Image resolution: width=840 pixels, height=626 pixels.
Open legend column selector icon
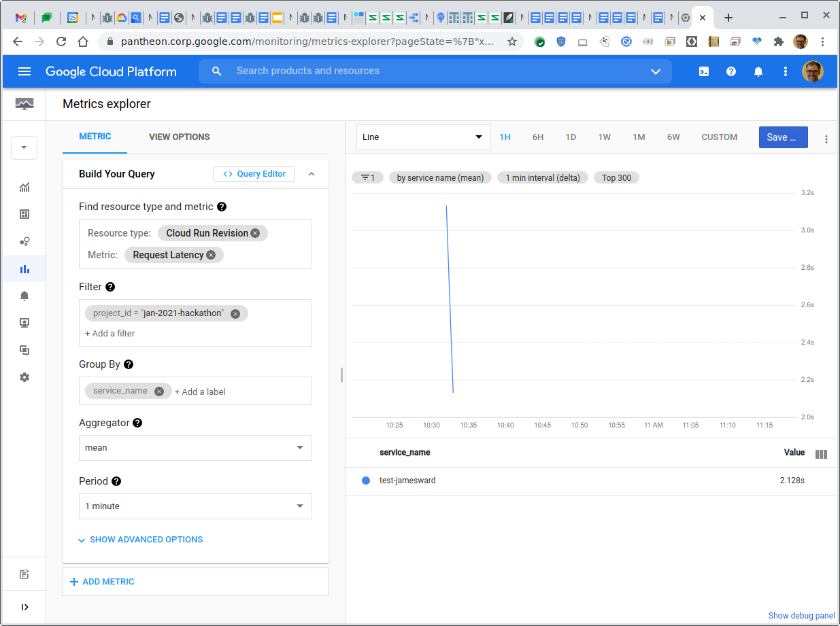821,454
